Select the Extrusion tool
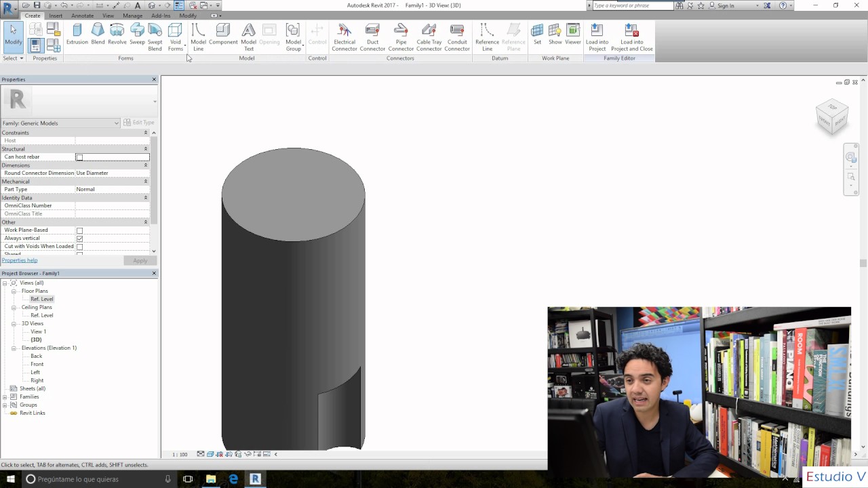This screenshot has width=868, height=488. point(77,37)
